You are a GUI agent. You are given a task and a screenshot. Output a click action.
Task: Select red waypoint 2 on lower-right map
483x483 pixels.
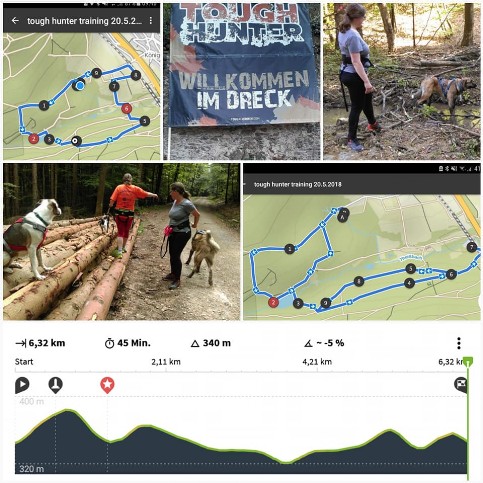(x=273, y=302)
